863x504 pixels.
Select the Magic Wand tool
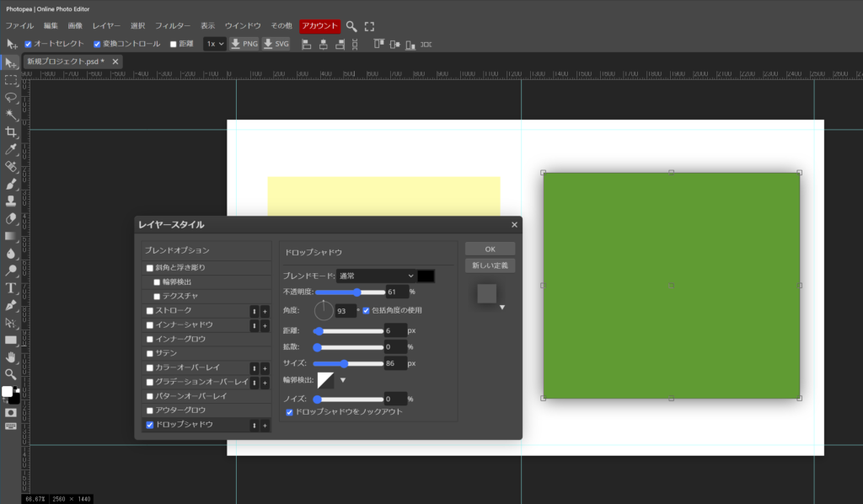(x=11, y=115)
